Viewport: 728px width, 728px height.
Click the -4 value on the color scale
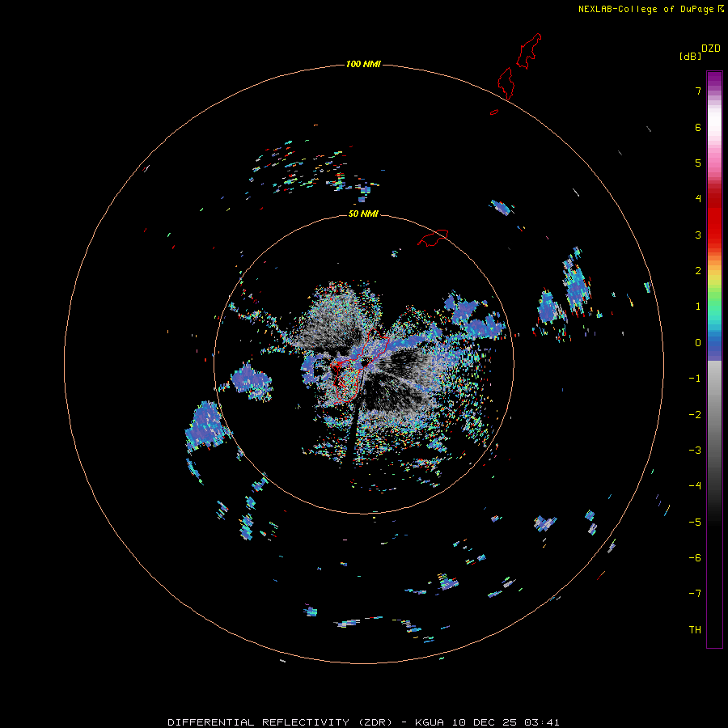(695, 486)
